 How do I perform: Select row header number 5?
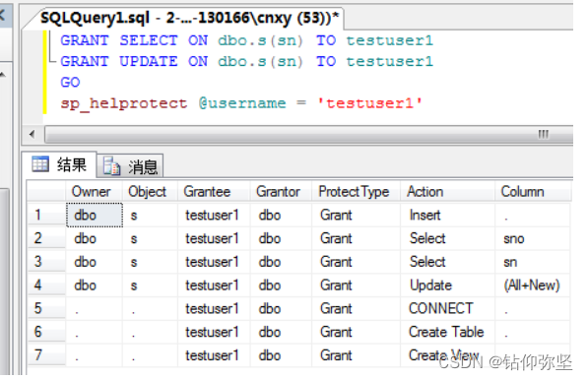pyautogui.click(x=46, y=308)
